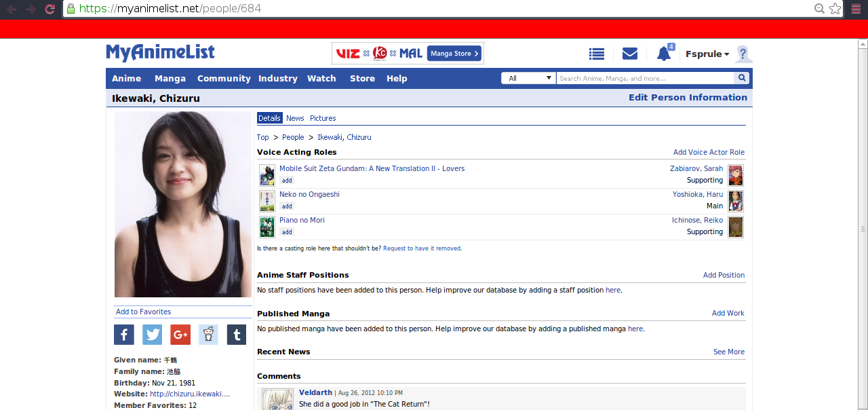The height and width of the screenshot is (410, 868).
Task: Open Ichinose, Reiko character thumbnail
Action: click(x=736, y=227)
